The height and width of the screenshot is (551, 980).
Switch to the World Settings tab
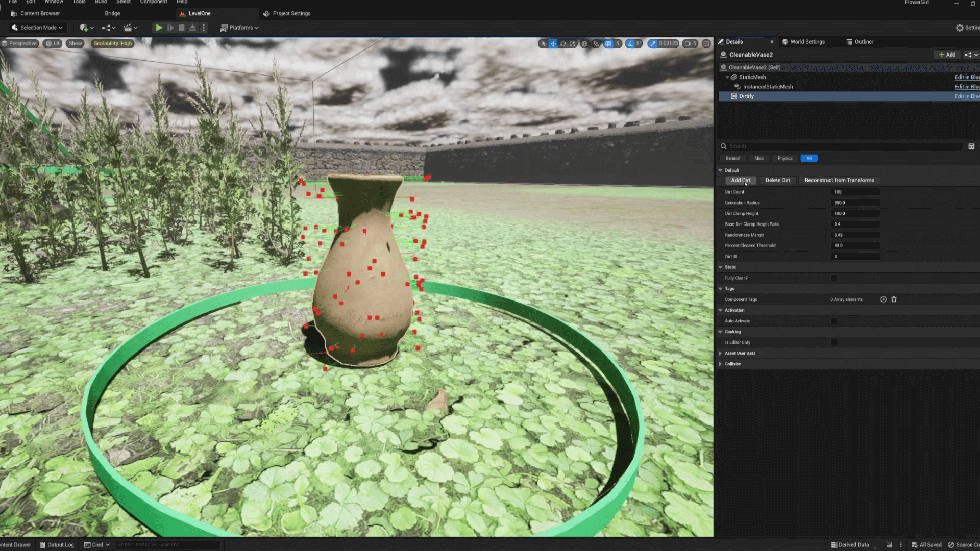pos(807,42)
